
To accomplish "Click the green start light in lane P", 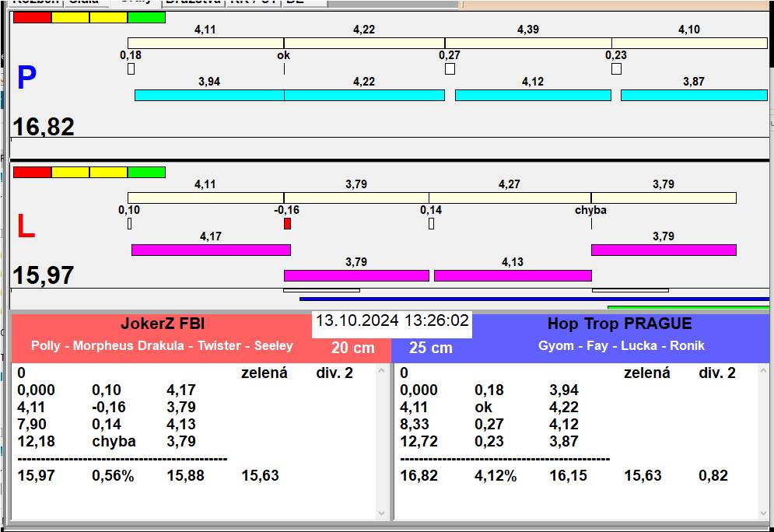I will (146, 18).
